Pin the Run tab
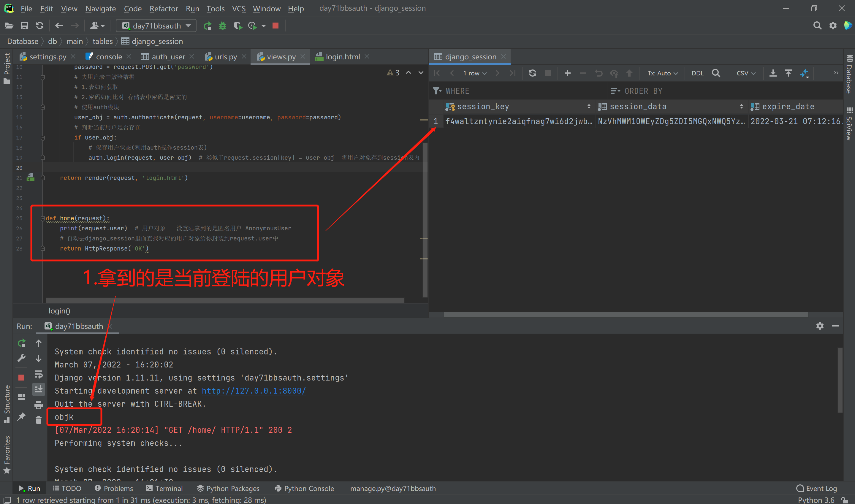 point(21,416)
